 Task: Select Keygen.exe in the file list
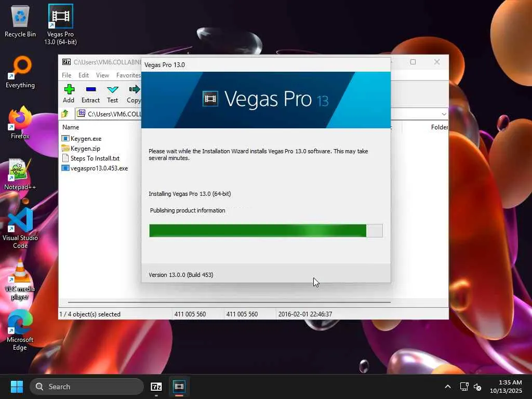[x=82, y=138]
